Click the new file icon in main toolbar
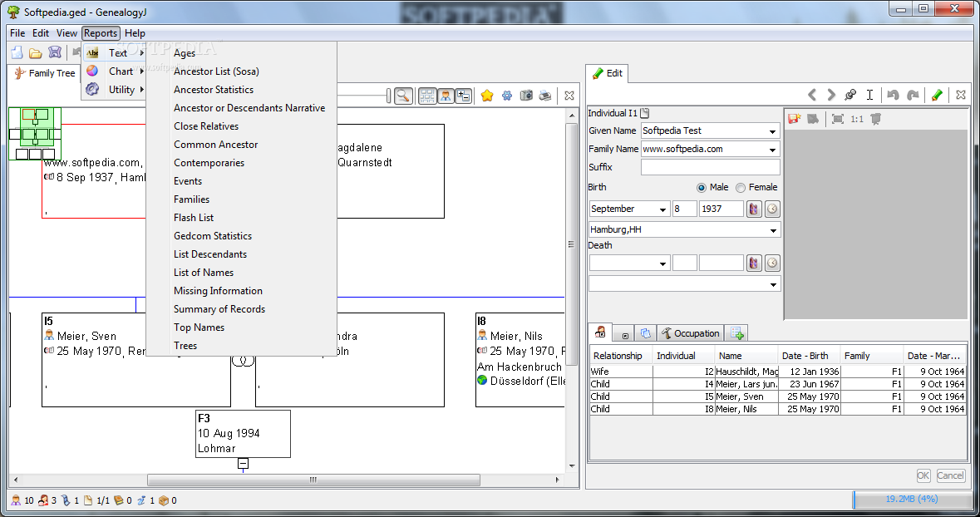This screenshot has width=980, height=517. click(x=17, y=52)
